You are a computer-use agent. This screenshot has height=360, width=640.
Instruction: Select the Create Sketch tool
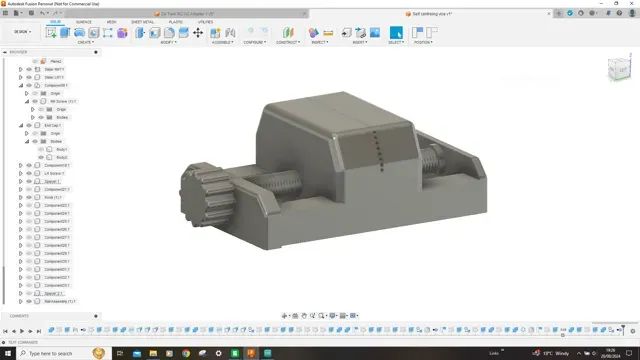click(x=51, y=33)
